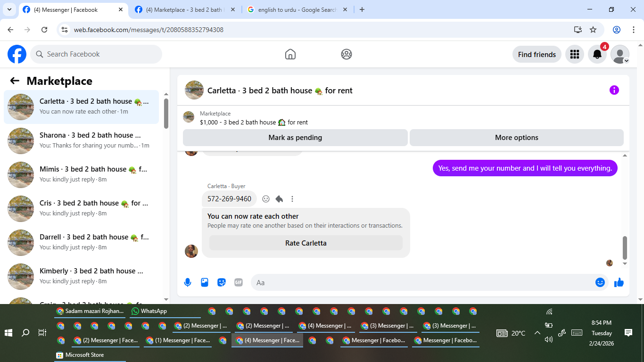Click conversation list scrollbar thumb
Screen dimensions: 644x362
(x=166, y=114)
